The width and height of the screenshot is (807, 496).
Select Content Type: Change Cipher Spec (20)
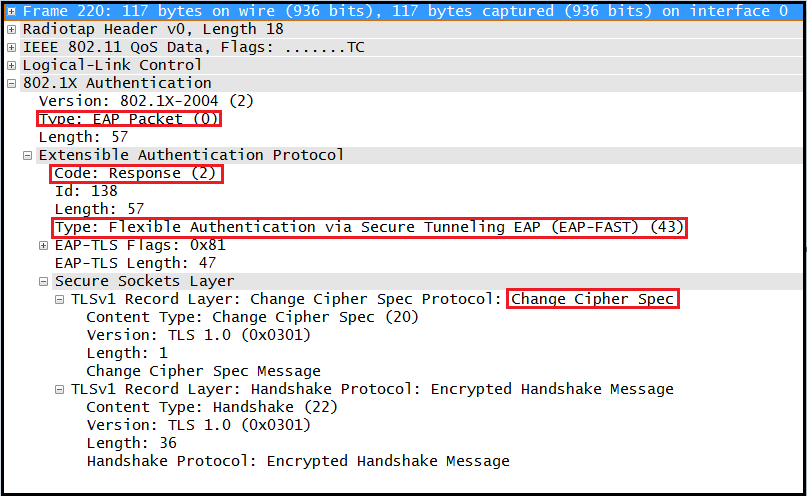coord(252,317)
